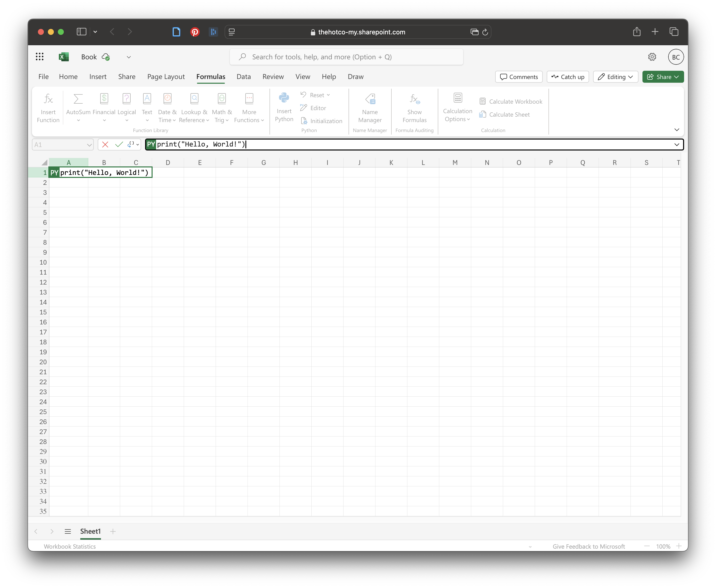Cancel the formula entry with the red X

coord(105,145)
